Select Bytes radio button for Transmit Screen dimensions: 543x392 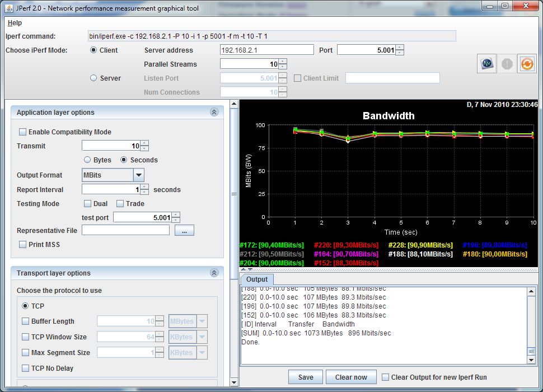(x=87, y=160)
